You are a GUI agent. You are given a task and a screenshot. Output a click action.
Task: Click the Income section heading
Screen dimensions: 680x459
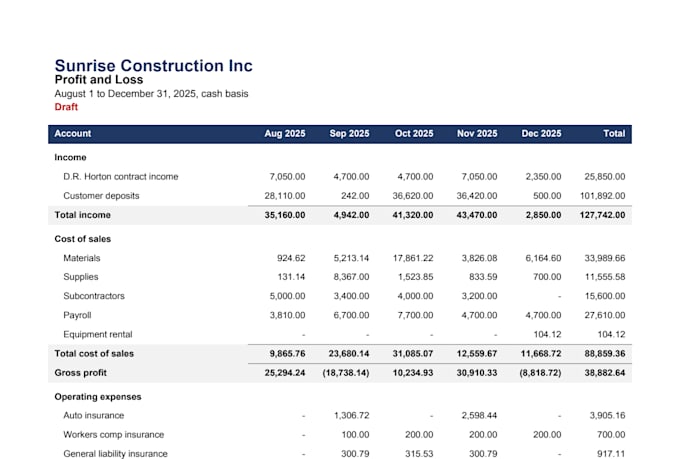click(70, 157)
